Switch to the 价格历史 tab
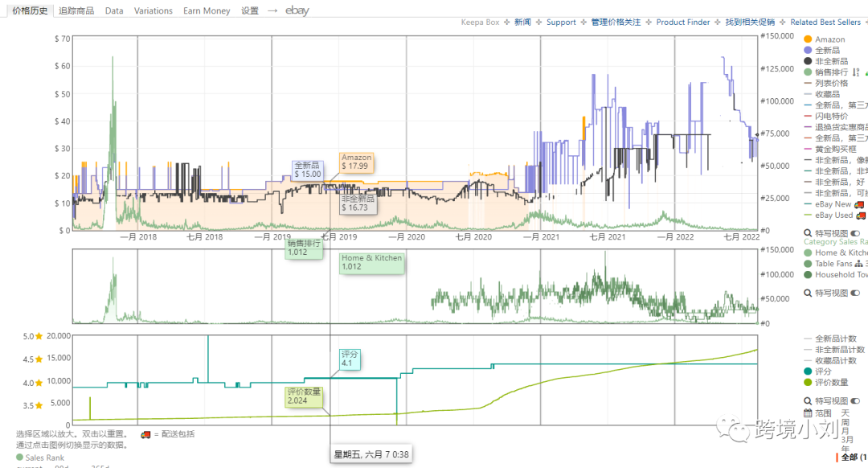Viewport: 868px width, 468px height. click(30, 10)
